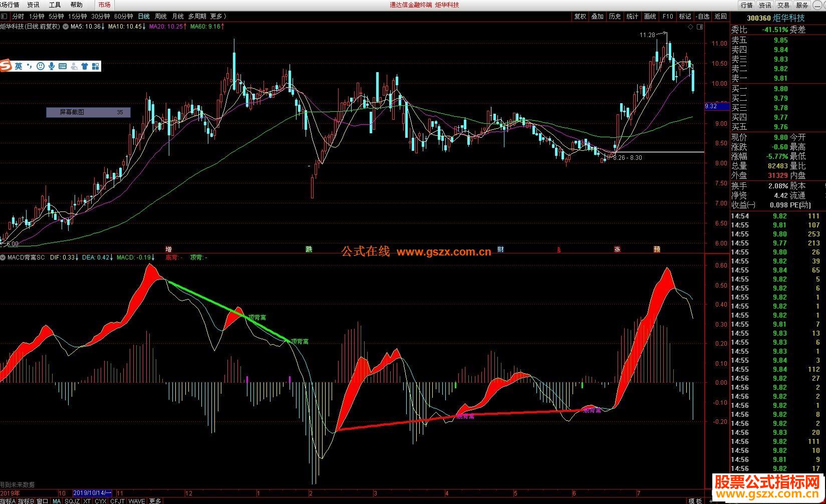Open the Sogou skin shirt icon

coord(85,66)
